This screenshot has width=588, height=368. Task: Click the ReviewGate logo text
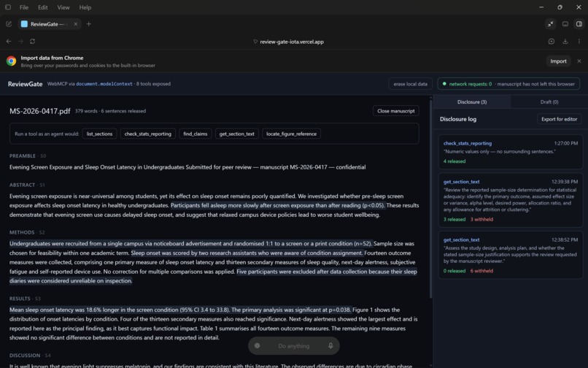25,84
